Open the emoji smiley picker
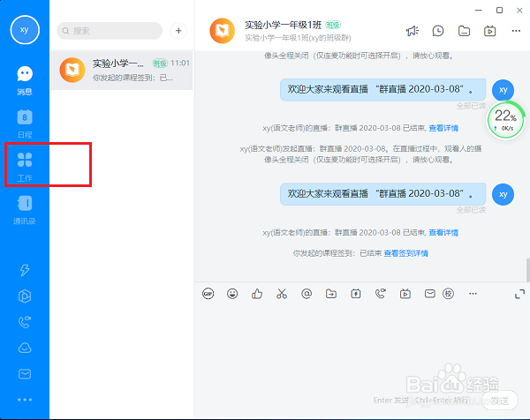The height and width of the screenshot is (420, 530). tap(232, 294)
